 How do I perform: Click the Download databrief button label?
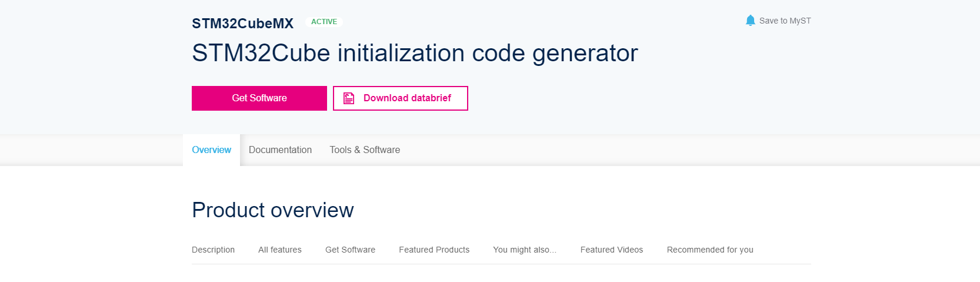tap(407, 98)
